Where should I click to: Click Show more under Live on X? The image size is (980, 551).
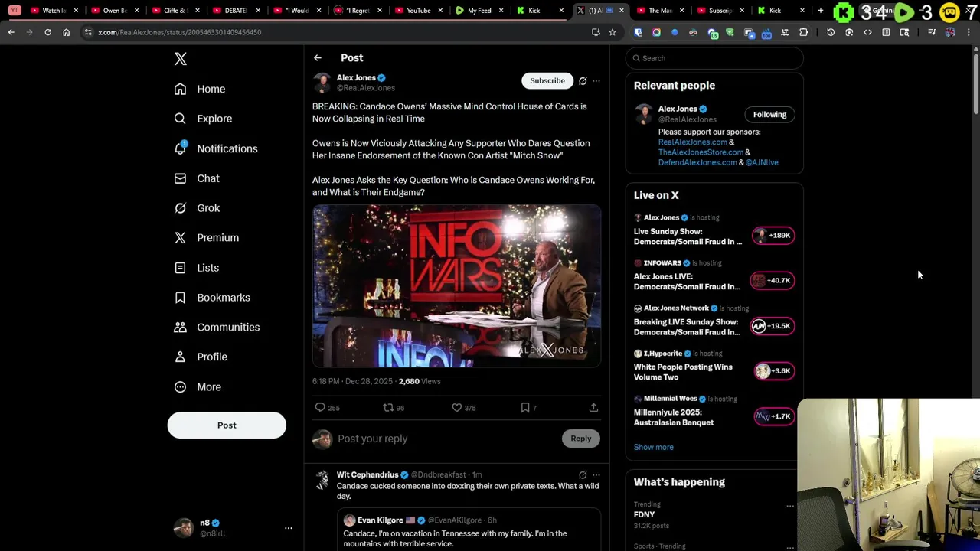(x=653, y=448)
